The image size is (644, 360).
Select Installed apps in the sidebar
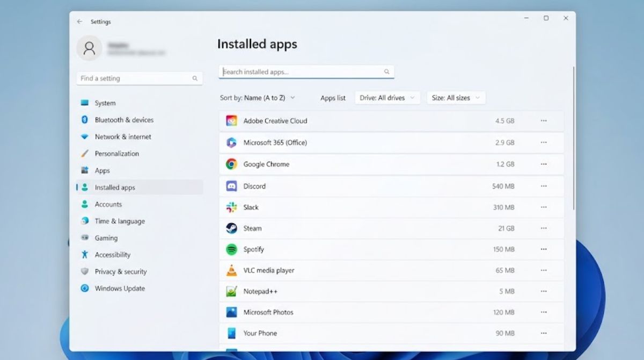tap(140, 188)
